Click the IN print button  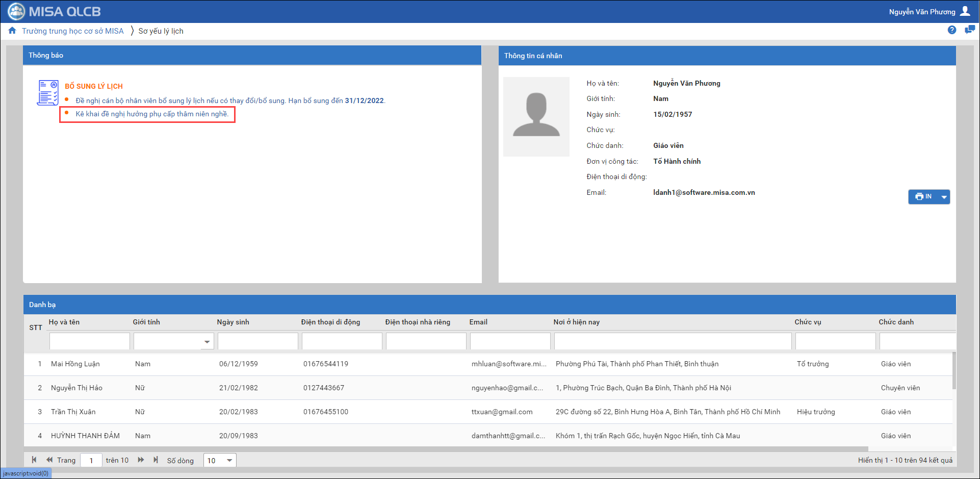tap(923, 197)
